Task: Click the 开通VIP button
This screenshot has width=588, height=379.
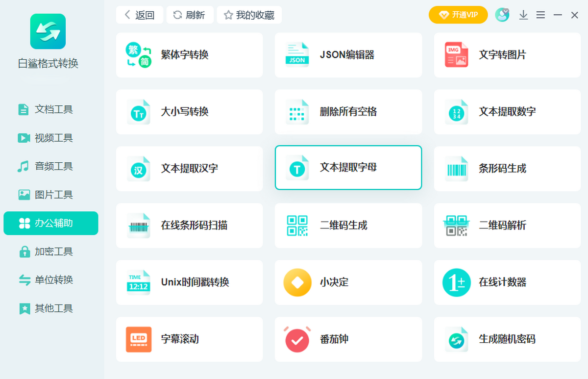Action: pyautogui.click(x=458, y=15)
